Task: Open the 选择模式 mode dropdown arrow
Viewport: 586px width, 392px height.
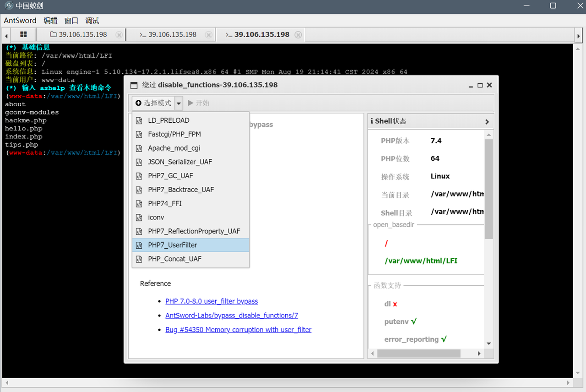Action: [179, 103]
